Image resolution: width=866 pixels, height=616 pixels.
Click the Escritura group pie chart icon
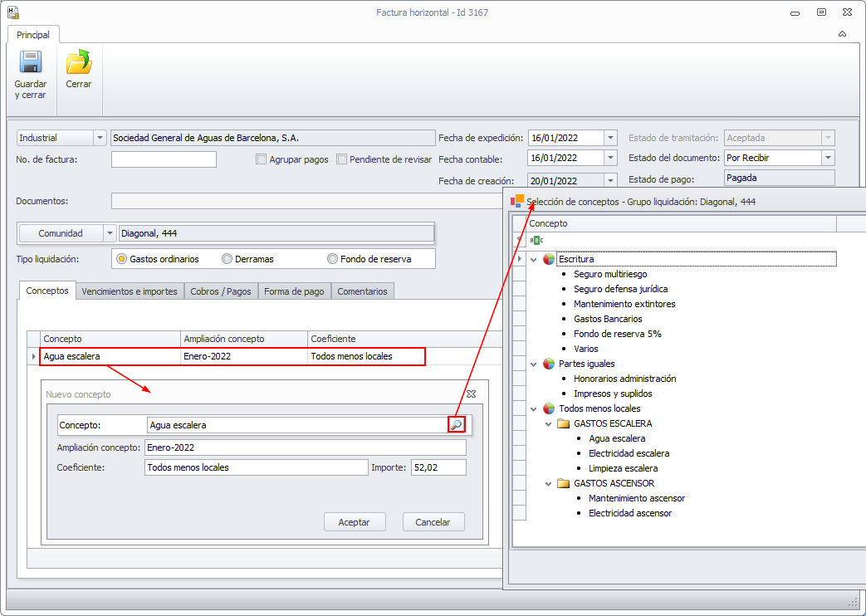click(549, 259)
